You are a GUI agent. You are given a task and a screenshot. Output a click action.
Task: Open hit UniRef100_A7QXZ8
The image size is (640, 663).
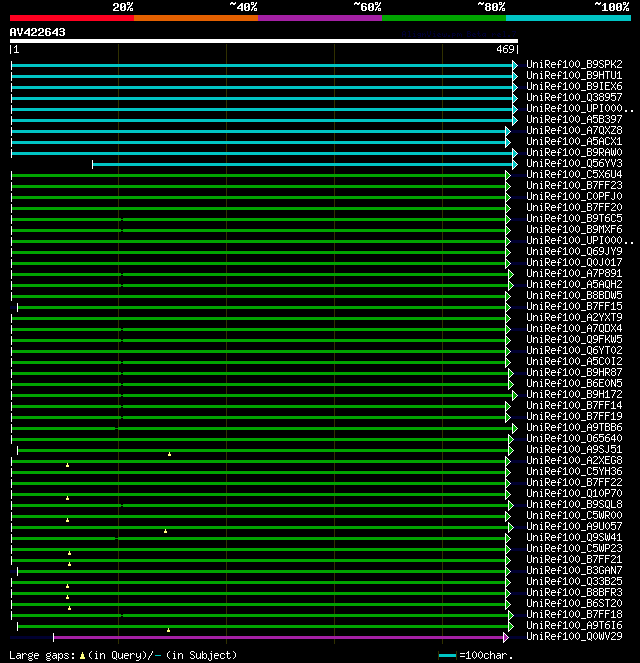574,130
